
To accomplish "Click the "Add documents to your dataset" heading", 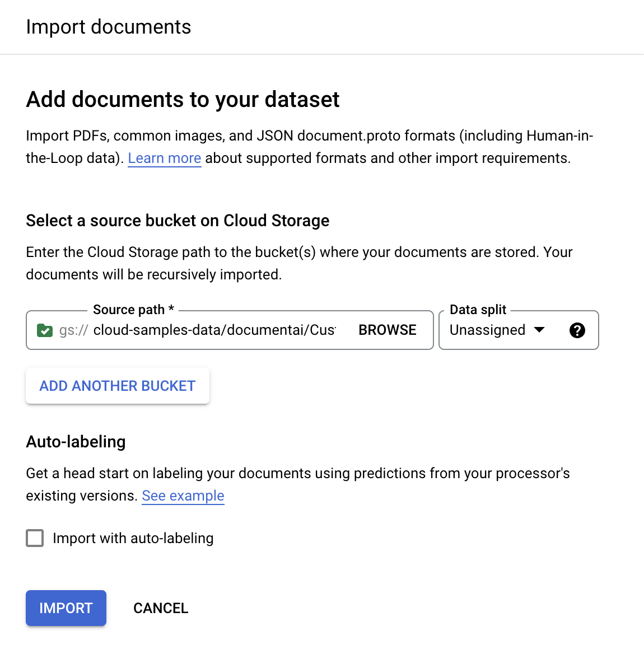I will click(183, 100).
